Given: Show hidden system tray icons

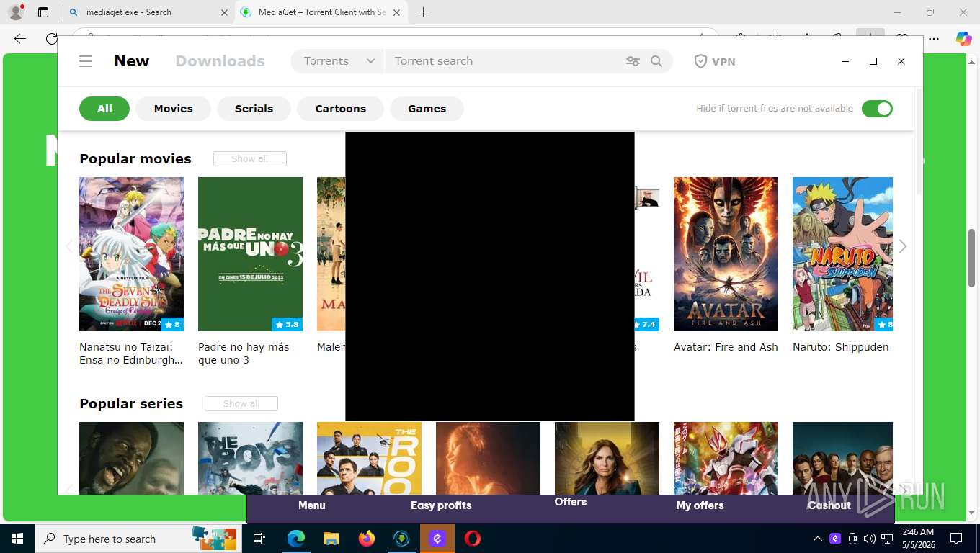Looking at the screenshot, I should pyautogui.click(x=817, y=539).
